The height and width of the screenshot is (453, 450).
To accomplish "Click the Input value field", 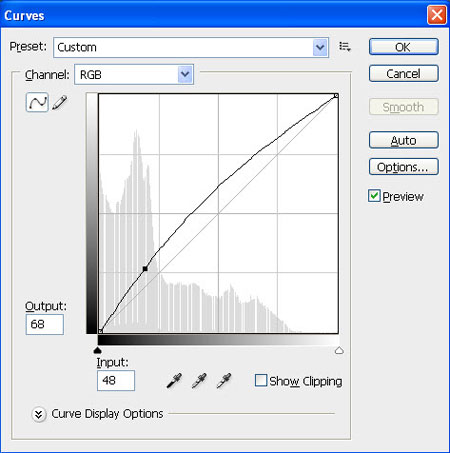I will (116, 380).
